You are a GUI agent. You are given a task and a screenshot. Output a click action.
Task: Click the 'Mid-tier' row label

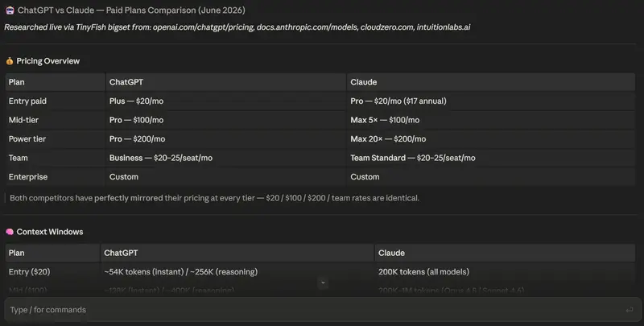point(23,120)
